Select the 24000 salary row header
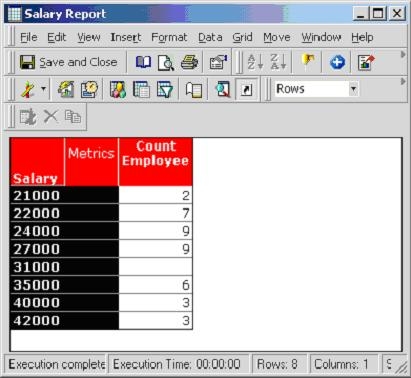Image resolution: width=411 pixels, height=378 pixels. [x=65, y=231]
